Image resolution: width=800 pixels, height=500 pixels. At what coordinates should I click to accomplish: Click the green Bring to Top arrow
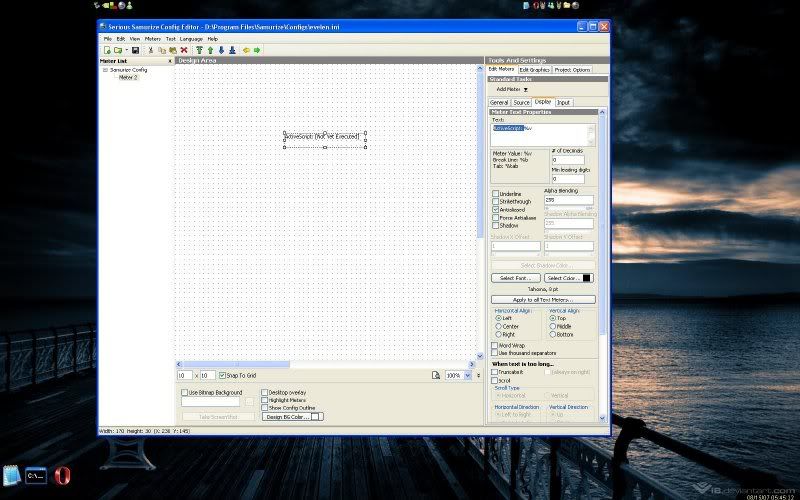tap(199, 50)
